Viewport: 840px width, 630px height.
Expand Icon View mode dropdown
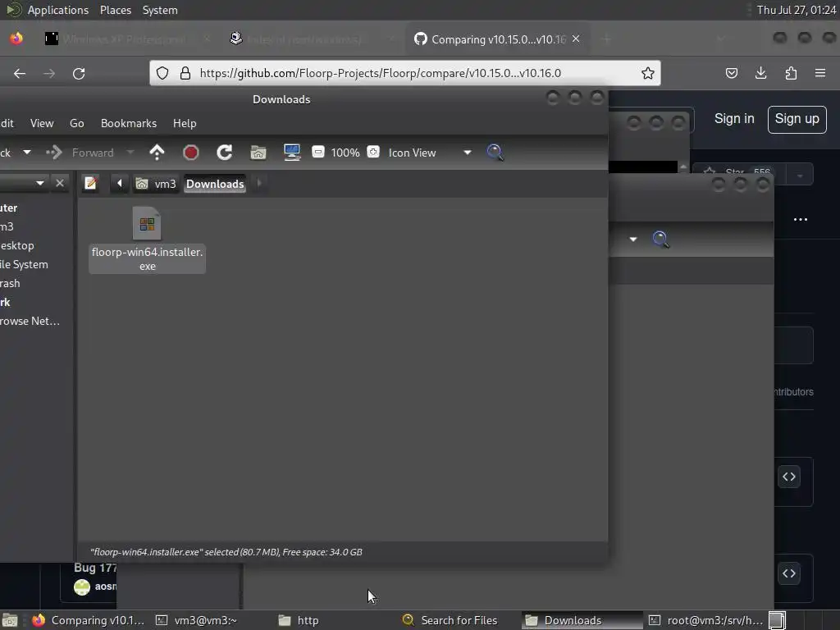(x=467, y=153)
